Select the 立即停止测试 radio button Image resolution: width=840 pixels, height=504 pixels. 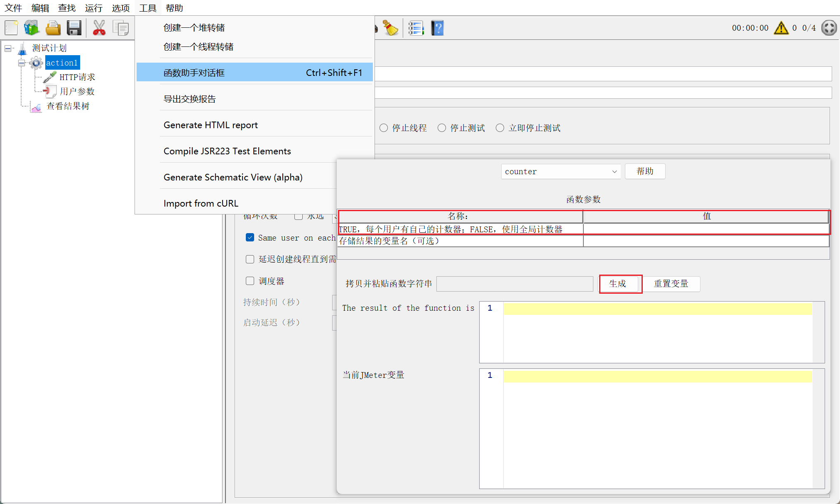[x=500, y=128]
